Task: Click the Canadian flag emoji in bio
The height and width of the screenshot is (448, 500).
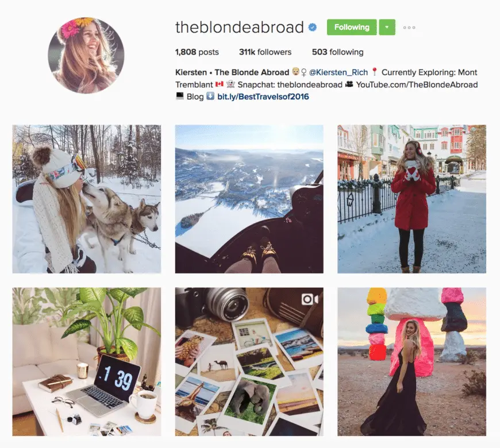Action: [220, 84]
